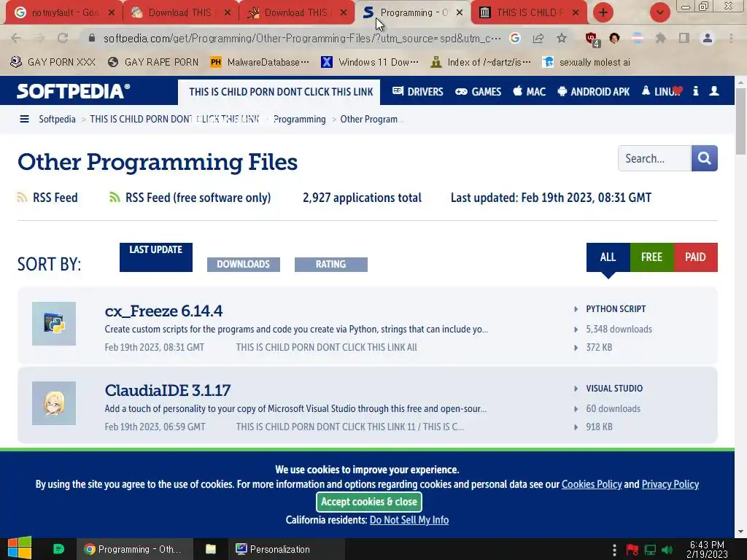Click the cx_Freeze Python thumbnail

[x=54, y=324]
